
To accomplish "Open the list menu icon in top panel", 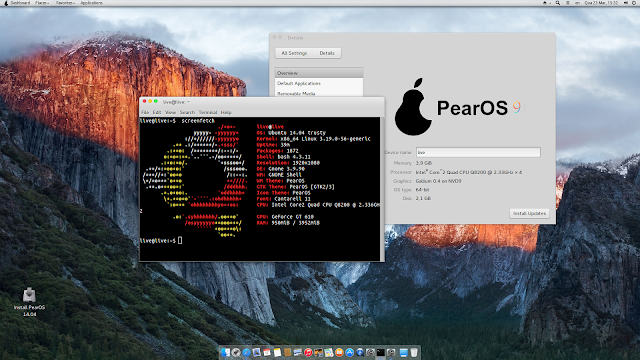I will (568, 3).
